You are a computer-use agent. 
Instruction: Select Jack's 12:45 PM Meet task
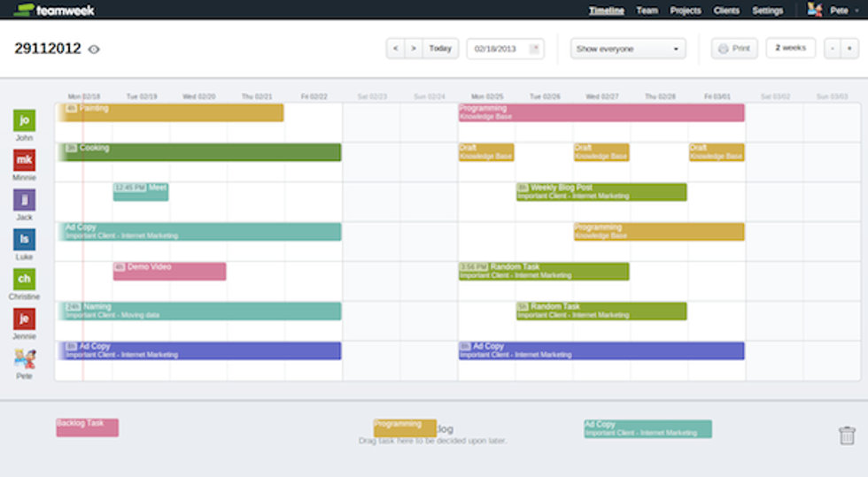tap(141, 192)
